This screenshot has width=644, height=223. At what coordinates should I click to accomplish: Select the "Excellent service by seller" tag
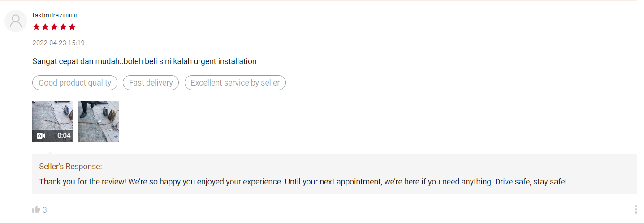(x=235, y=83)
